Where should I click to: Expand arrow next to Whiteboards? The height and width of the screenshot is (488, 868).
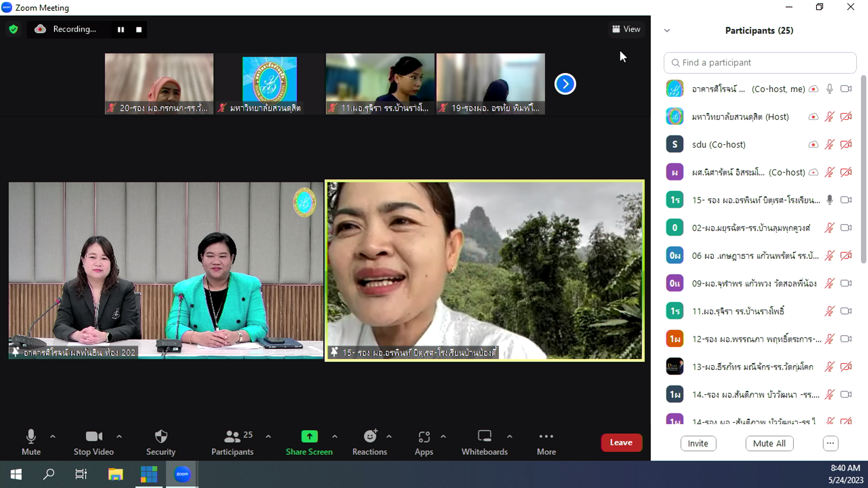click(509, 436)
